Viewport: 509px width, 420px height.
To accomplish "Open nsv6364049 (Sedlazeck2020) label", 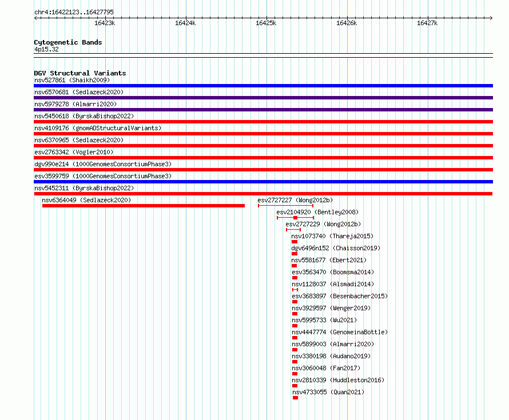I will [x=86, y=200].
